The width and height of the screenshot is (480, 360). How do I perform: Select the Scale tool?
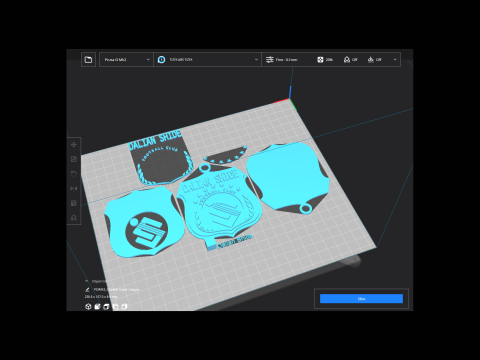(x=74, y=159)
